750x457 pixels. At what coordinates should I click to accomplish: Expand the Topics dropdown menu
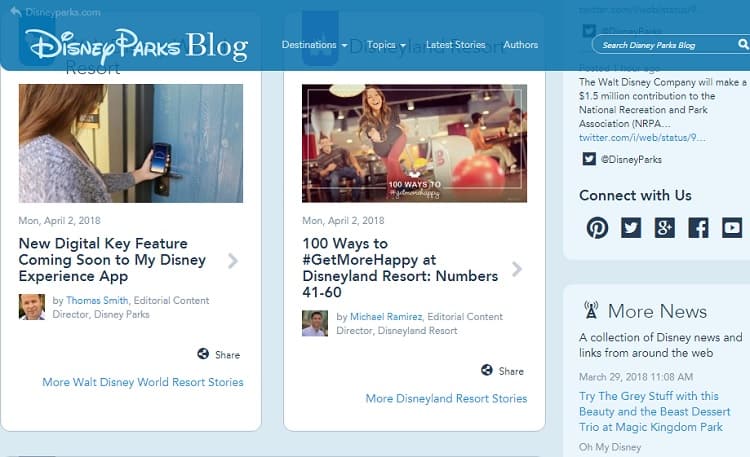[386, 45]
